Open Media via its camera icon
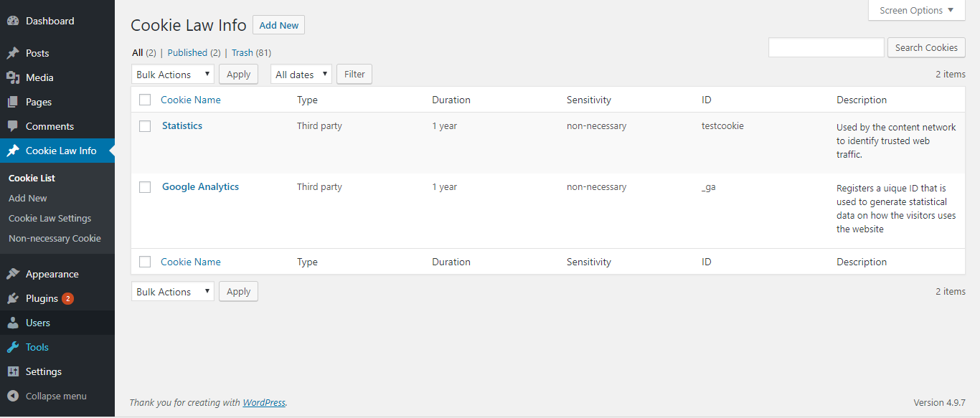This screenshot has height=418, width=980. point(13,77)
